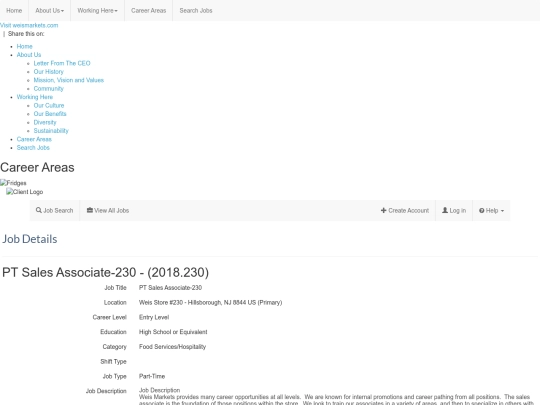Open the Sustainability link
The height and width of the screenshot is (405, 540).
tap(51, 131)
